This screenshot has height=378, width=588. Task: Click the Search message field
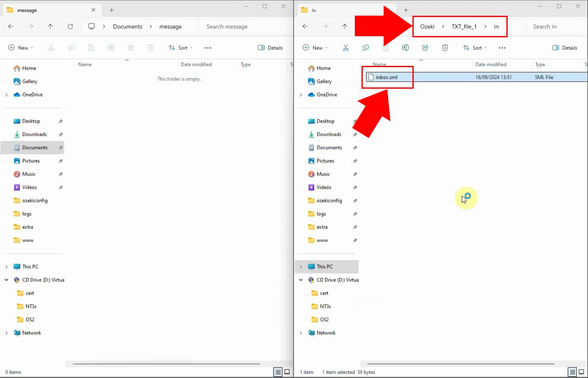(245, 27)
